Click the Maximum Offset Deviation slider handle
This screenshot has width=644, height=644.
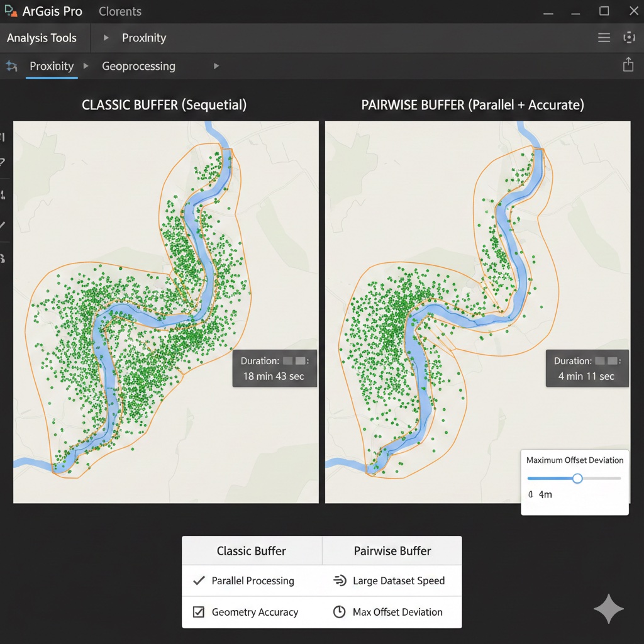click(577, 479)
